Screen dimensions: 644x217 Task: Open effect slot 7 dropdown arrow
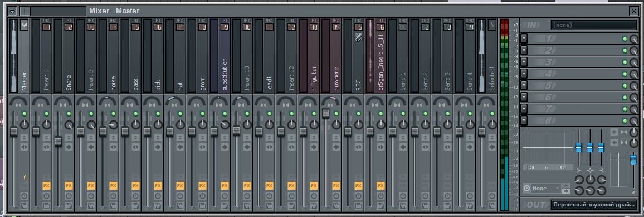coord(524,108)
